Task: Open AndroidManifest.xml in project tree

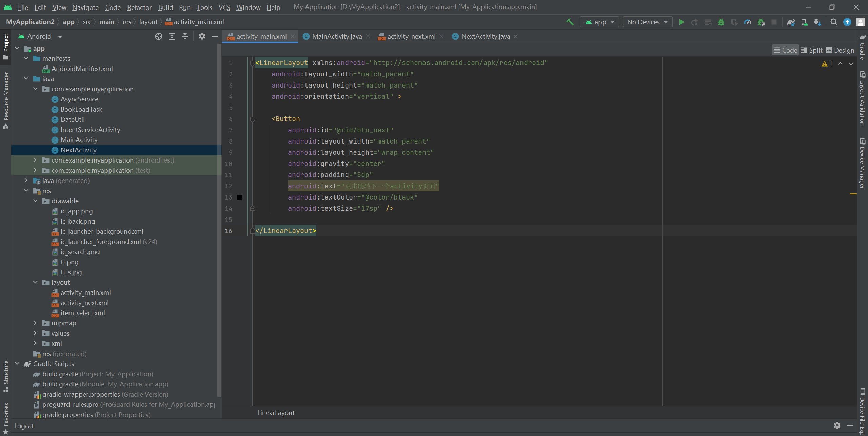Action: click(82, 69)
